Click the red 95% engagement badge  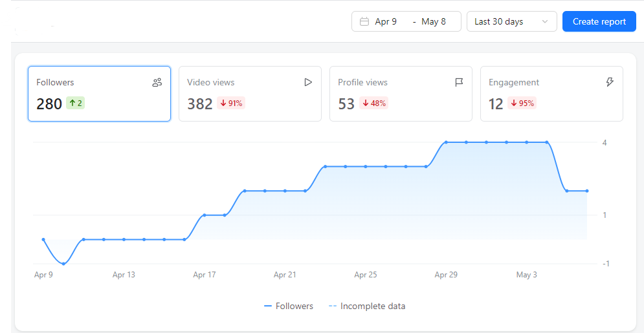[522, 103]
